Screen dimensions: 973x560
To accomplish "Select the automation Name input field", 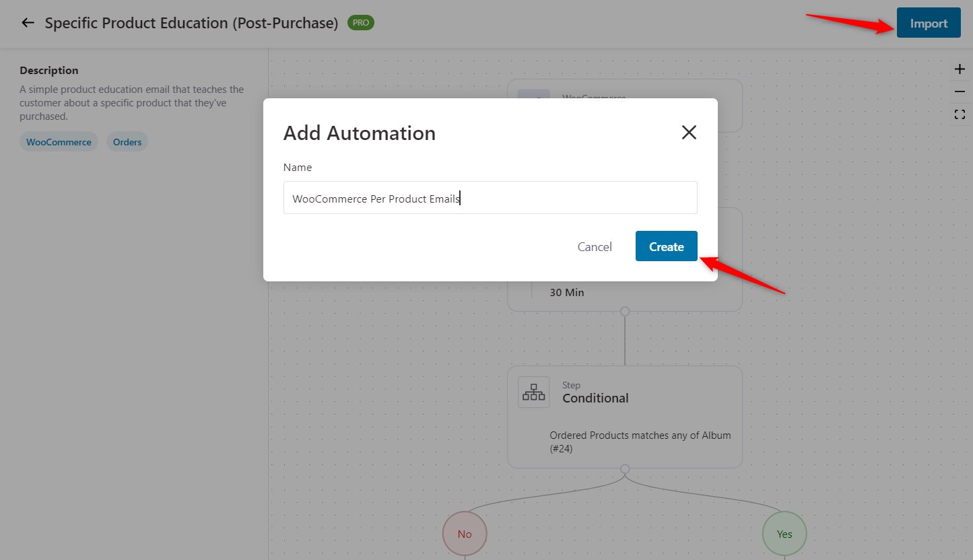I will [x=490, y=197].
